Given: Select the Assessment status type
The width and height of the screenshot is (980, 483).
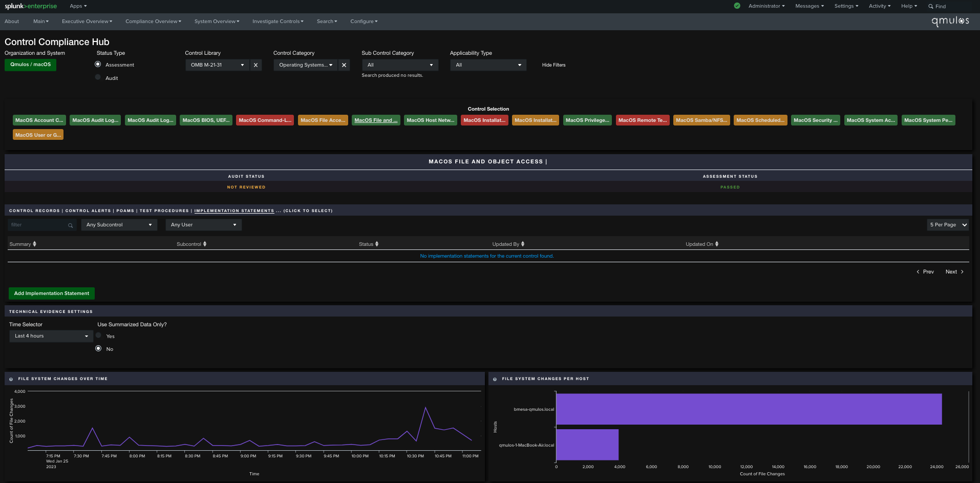Looking at the screenshot, I should [x=98, y=65].
